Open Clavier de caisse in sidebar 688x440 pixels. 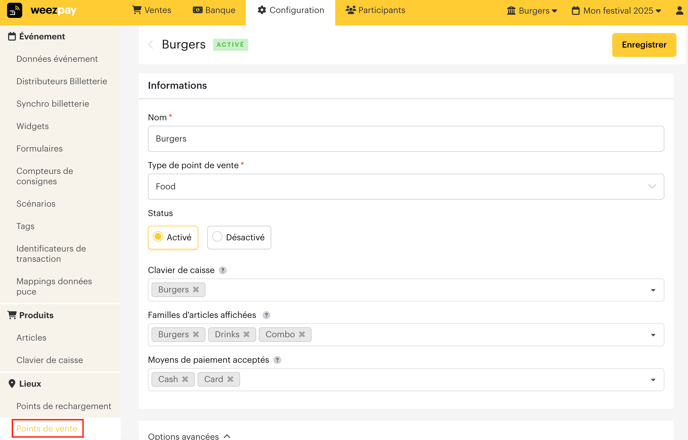coord(50,360)
